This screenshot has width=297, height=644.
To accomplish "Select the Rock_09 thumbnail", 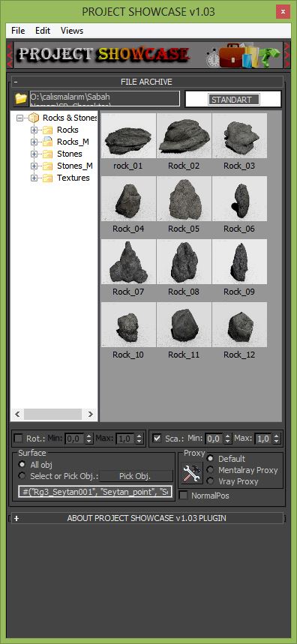I will coord(239,262).
